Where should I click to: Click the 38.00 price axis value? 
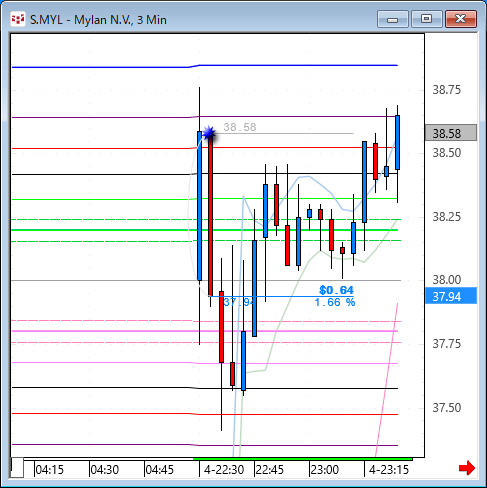point(446,280)
